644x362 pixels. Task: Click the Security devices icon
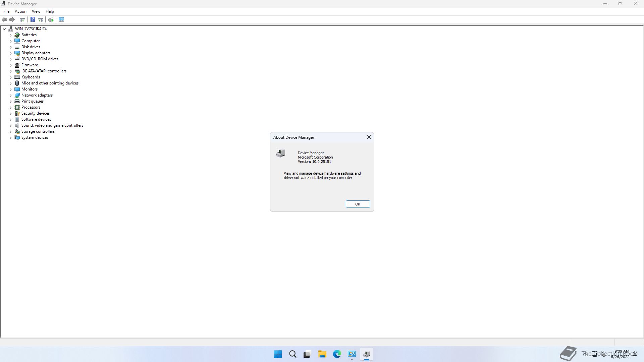pos(17,113)
